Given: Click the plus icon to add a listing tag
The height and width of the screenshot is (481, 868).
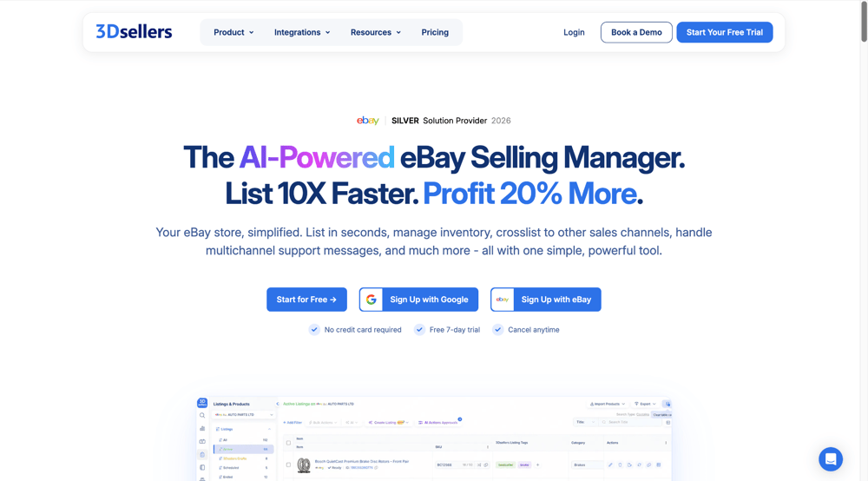Looking at the screenshot, I should (x=537, y=465).
